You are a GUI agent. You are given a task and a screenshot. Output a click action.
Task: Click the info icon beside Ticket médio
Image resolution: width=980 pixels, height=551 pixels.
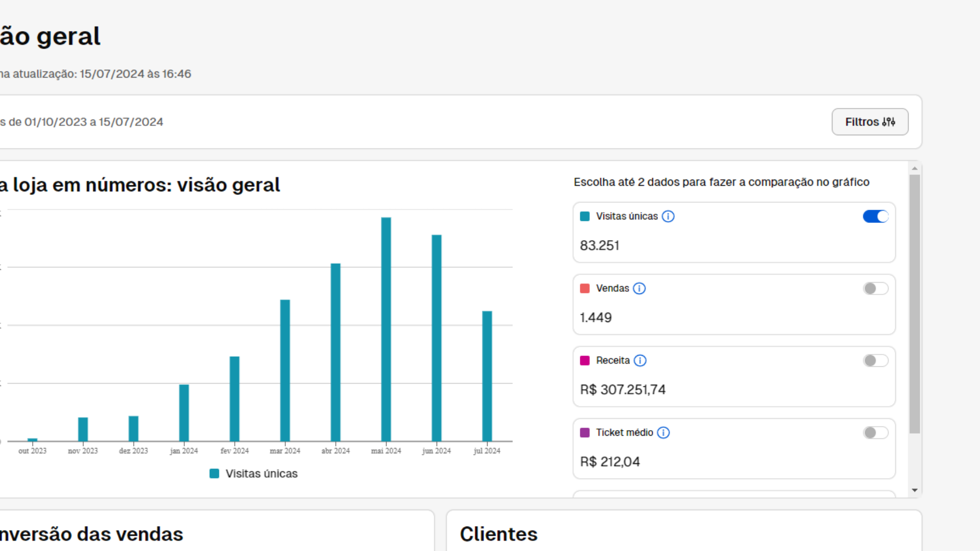[x=664, y=433]
